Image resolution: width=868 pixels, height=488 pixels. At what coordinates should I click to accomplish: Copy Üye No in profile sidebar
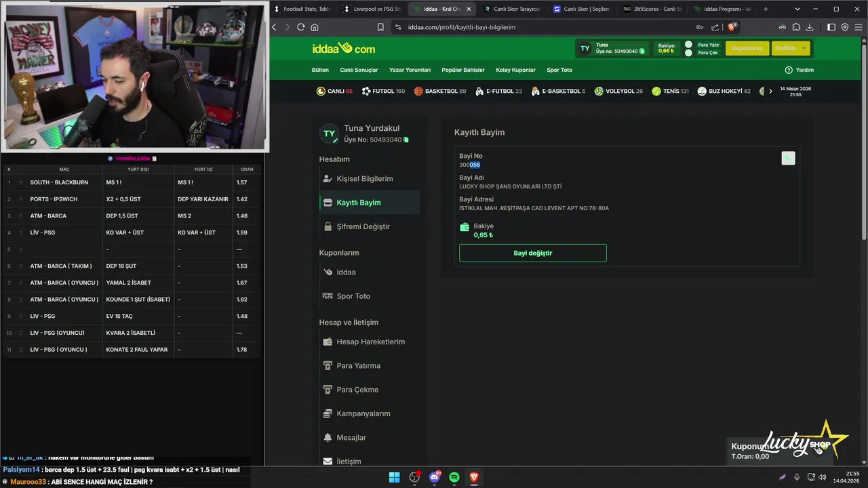pyautogui.click(x=406, y=140)
